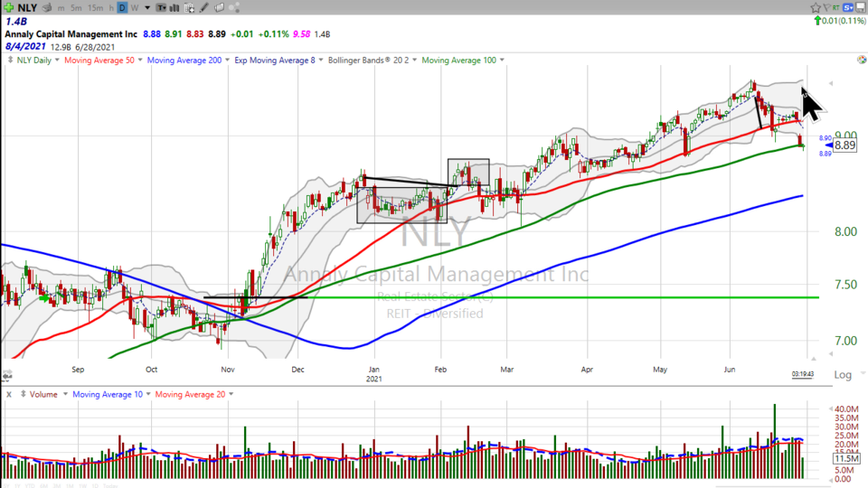
Task: Click the add indicator icon in toolbar
Action: click(x=190, y=7)
